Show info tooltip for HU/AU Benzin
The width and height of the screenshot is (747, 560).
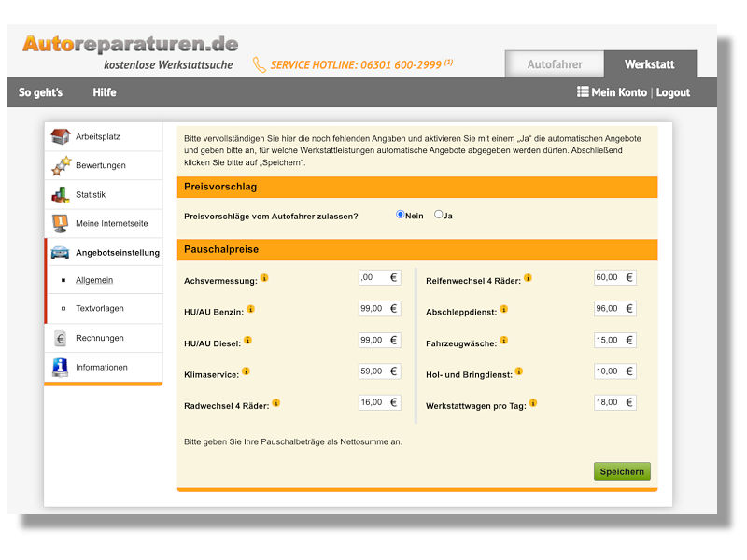250,309
